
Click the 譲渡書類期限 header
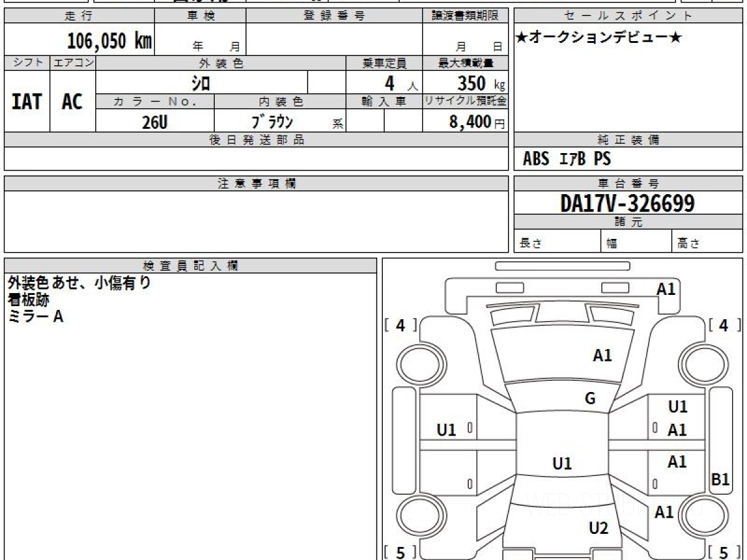coord(465,16)
